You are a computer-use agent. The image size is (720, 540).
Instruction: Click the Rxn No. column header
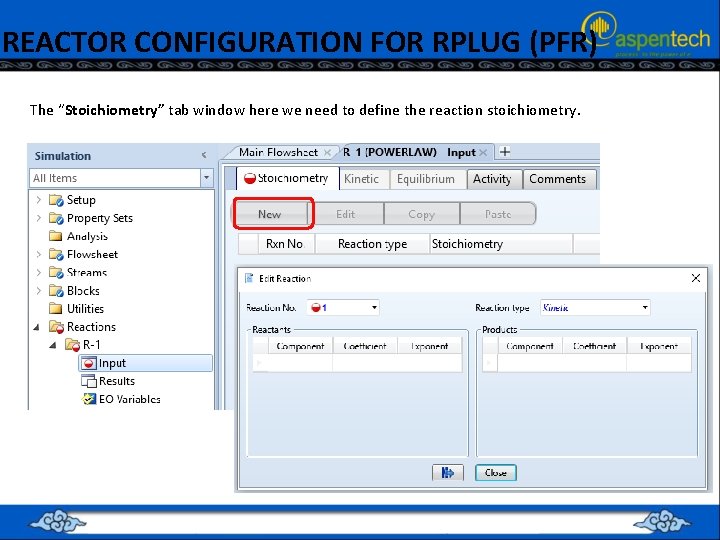287,244
